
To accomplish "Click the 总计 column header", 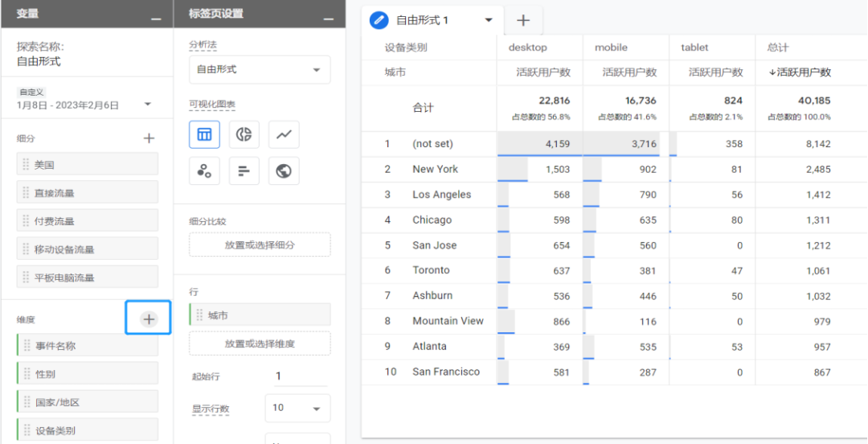I will click(x=778, y=47).
